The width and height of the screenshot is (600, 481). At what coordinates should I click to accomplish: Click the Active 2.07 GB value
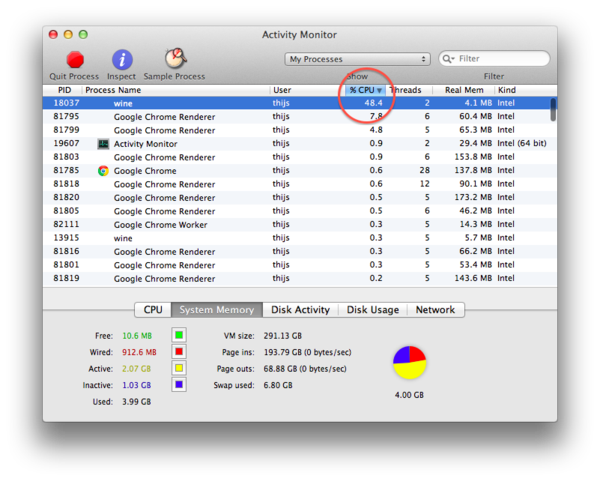[x=137, y=369]
